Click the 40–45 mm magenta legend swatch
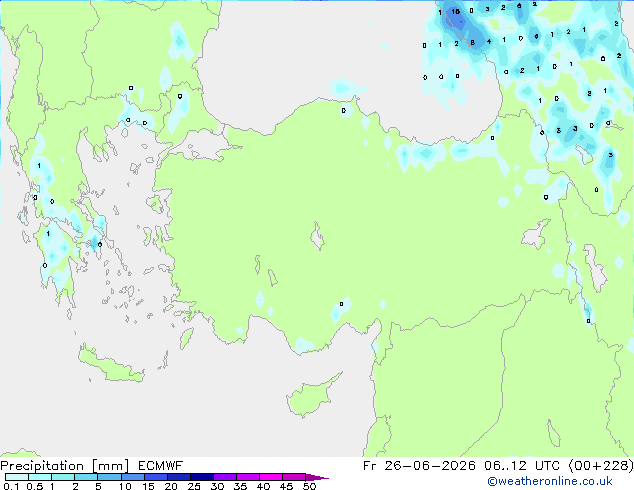634x490 pixels. (x=271, y=477)
